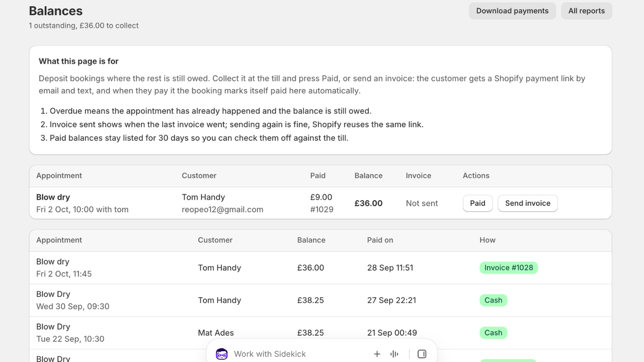The height and width of the screenshot is (362, 644).
Task: Click the £9.00 paid amount
Action: pos(321,197)
